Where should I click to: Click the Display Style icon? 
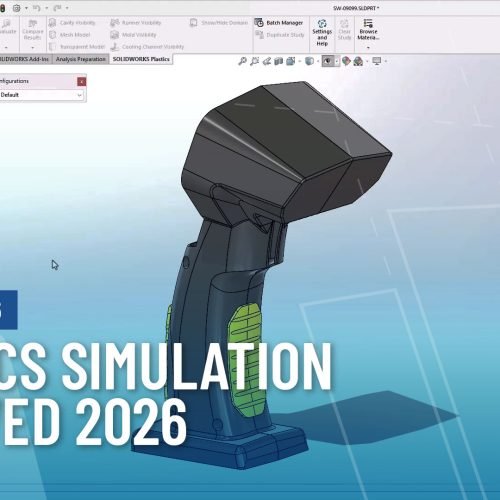(309, 61)
